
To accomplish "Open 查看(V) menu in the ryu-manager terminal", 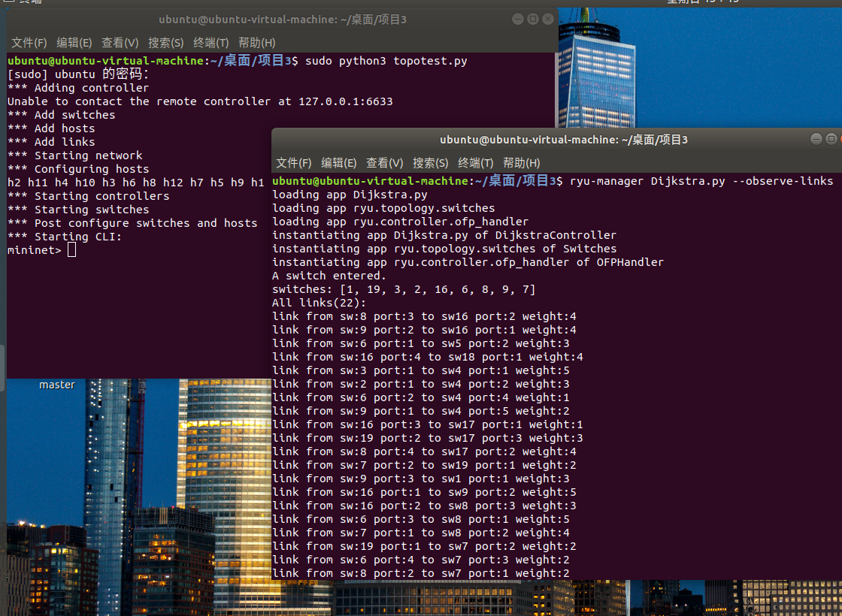I will [385, 163].
